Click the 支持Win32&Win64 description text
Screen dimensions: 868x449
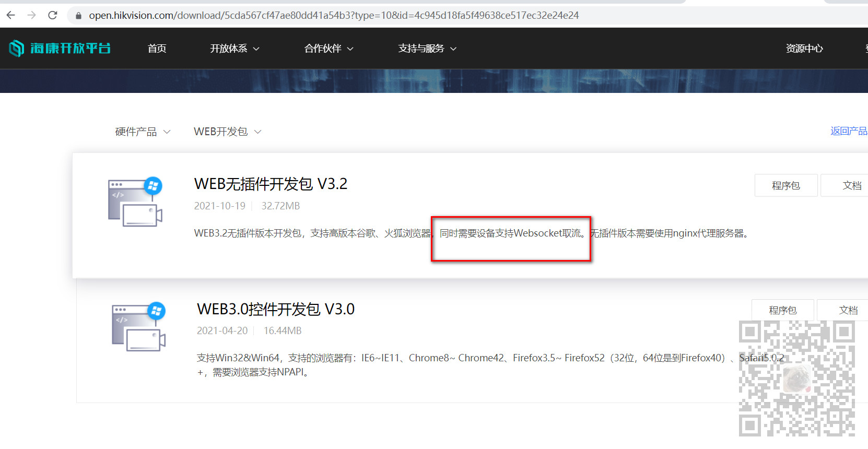pyautogui.click(x=490, y=365)
